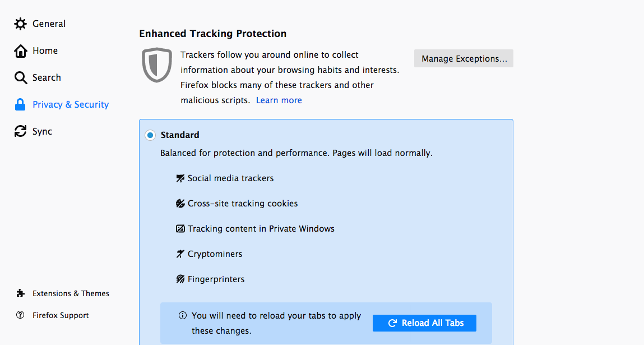Follow the Learn more link
The height and width of the screenshot is (345, 644).
(279, 100)
